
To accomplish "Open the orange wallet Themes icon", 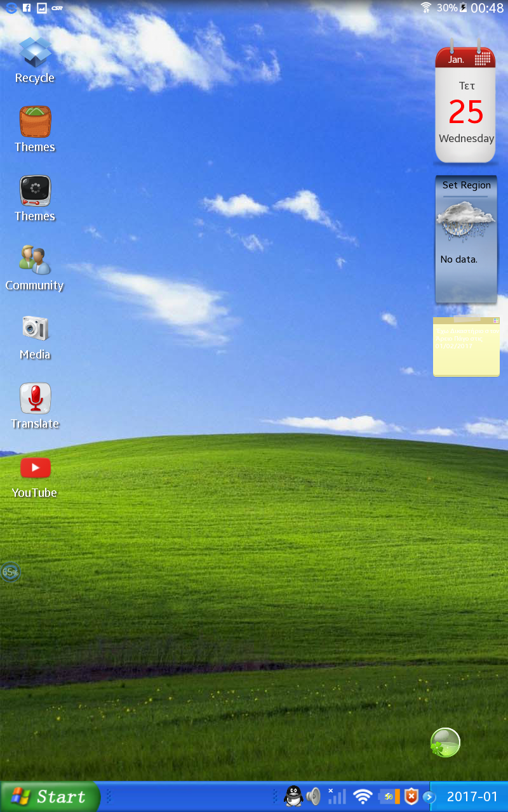I will click(35, 129).
